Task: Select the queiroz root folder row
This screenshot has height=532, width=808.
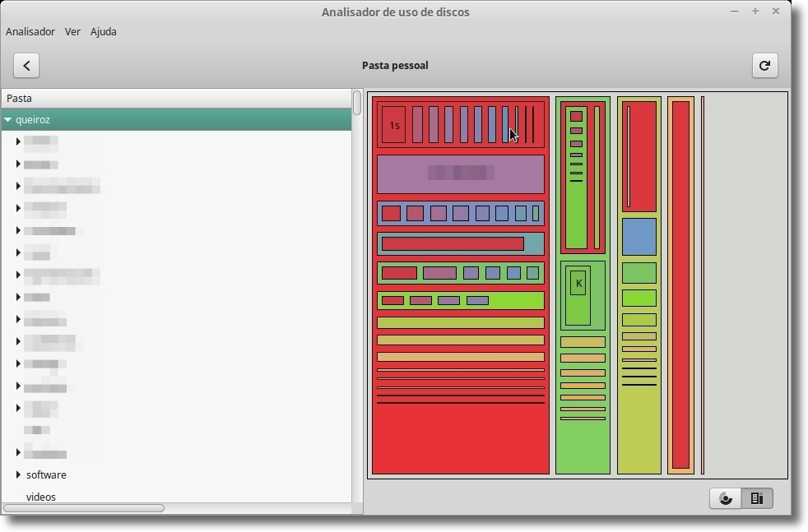Action: pos(176,119)
